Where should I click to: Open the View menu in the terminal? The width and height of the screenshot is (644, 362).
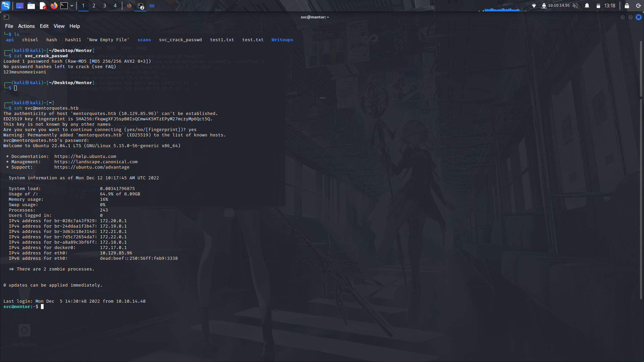click(59, 26)
